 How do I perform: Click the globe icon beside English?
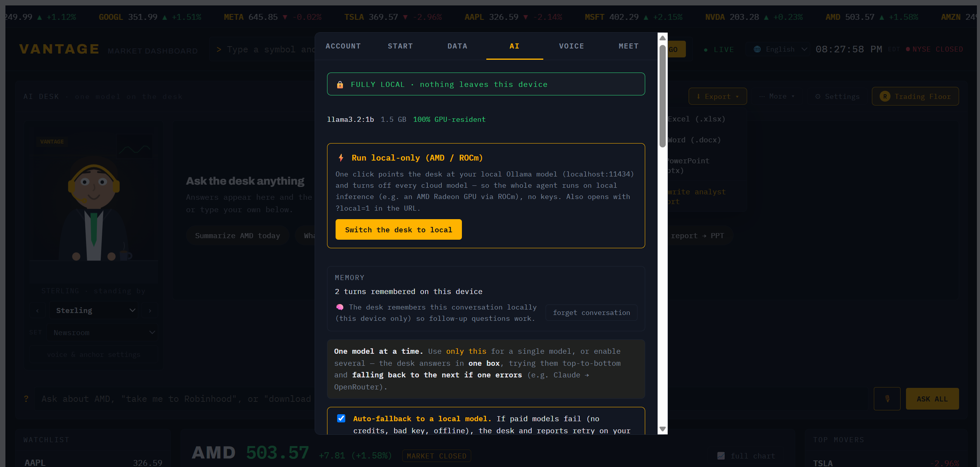coord(757,49)
